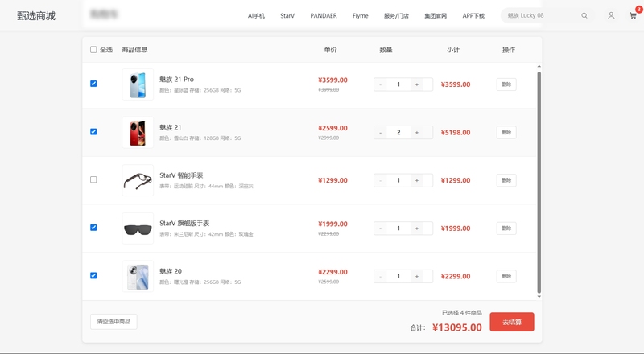Open APP下载 navigation item
The height and width of the screenshot is (354, 644).
[x=473, y=15]
